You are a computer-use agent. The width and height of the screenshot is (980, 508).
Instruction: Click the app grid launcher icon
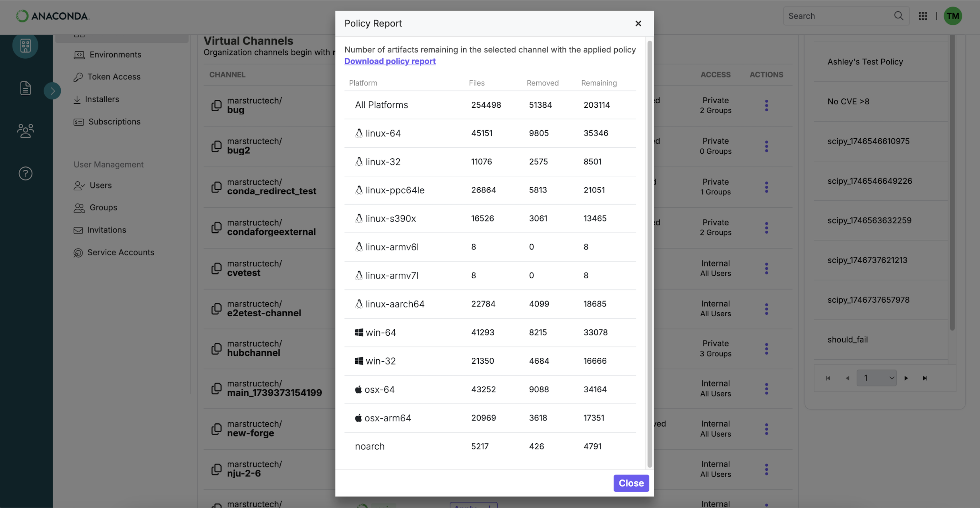point(923,16)
